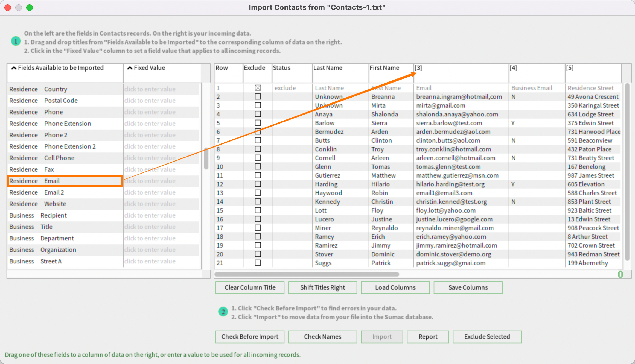Click the Business Email header cell
This screenshot has width=635, height=364.
532,88
